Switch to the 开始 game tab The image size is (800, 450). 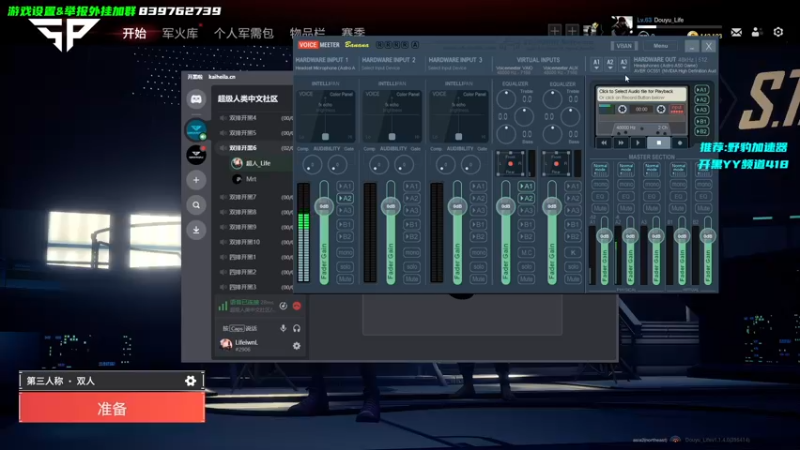(134, 34)
